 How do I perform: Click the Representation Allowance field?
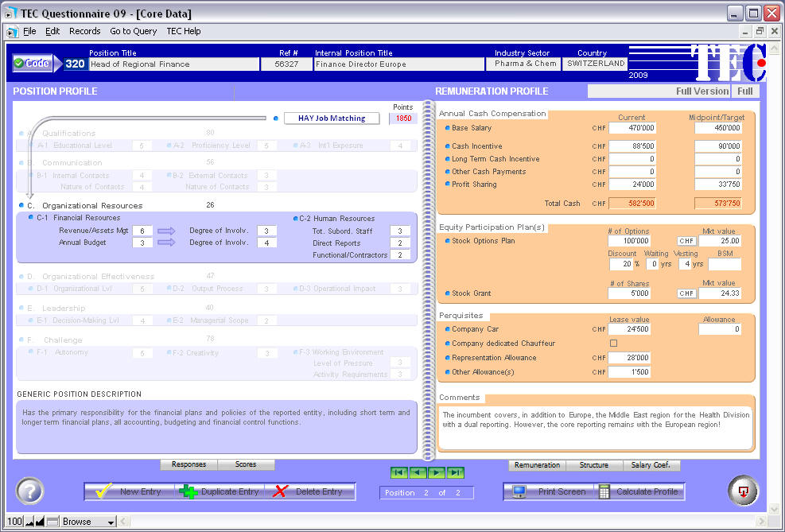click(629, 358)
